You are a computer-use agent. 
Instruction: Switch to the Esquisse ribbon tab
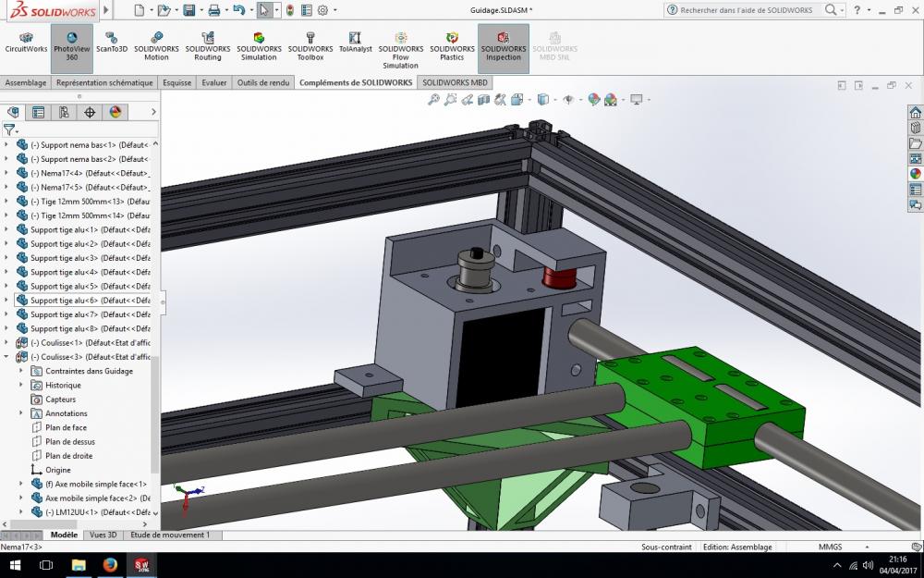176,82
